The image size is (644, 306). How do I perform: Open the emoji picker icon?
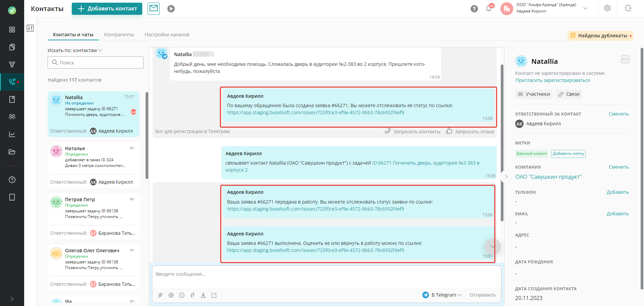(182, 295)
